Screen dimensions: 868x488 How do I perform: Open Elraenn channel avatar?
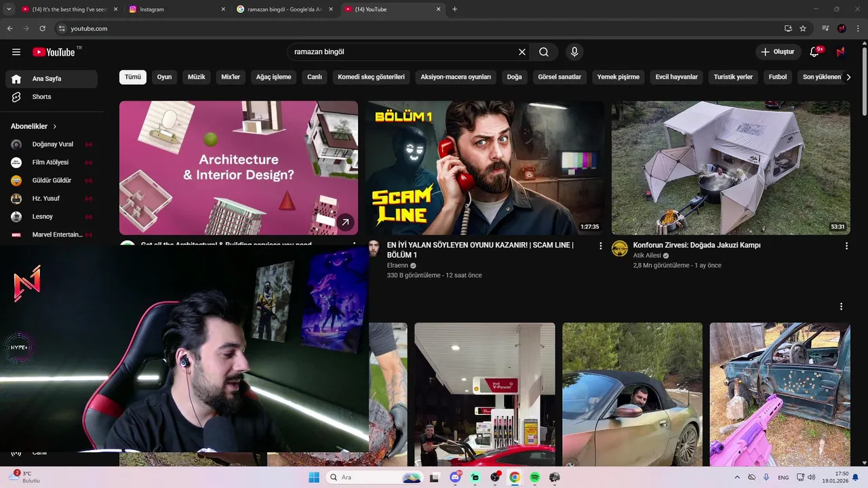click(374, 248)
